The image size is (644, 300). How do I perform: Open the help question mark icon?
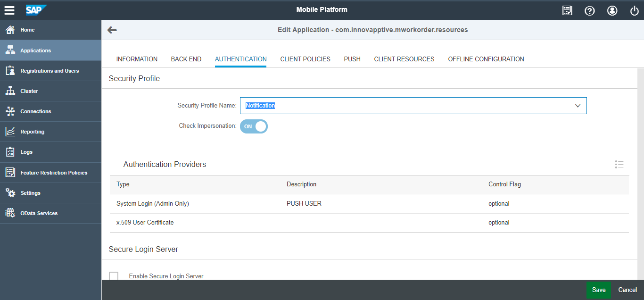click(x=589, y=10)
